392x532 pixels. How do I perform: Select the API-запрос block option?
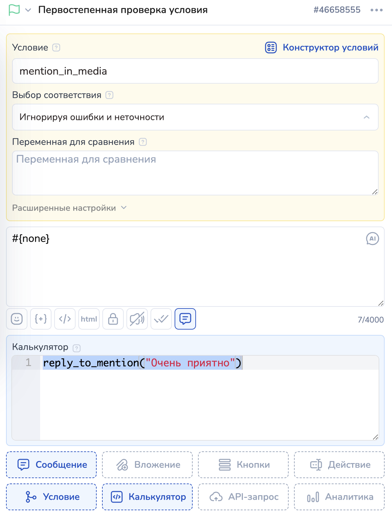(x=243, y=497)
